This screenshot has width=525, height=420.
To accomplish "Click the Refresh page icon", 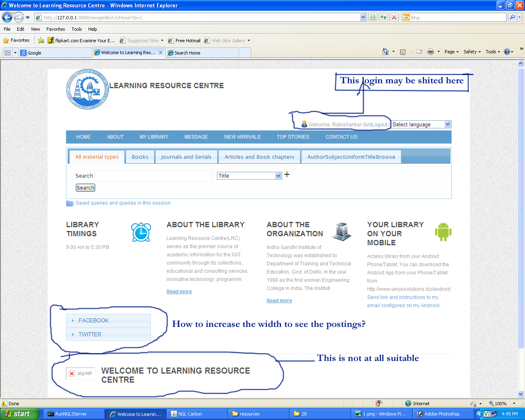I will [x=383, y=17].
